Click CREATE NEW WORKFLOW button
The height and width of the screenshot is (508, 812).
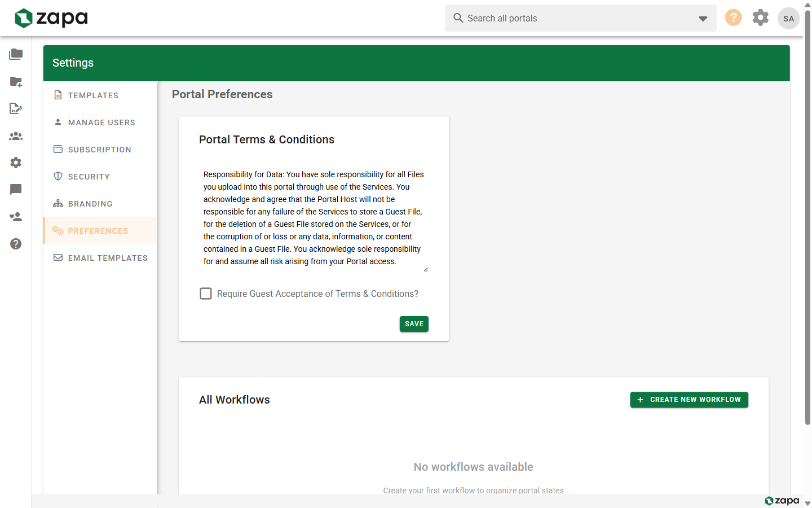click(x=689, y=400)
